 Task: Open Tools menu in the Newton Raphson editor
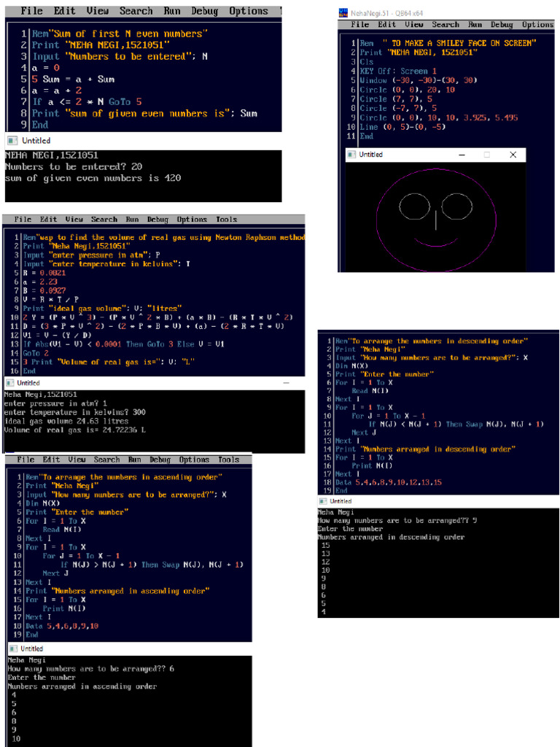[227, 220]
